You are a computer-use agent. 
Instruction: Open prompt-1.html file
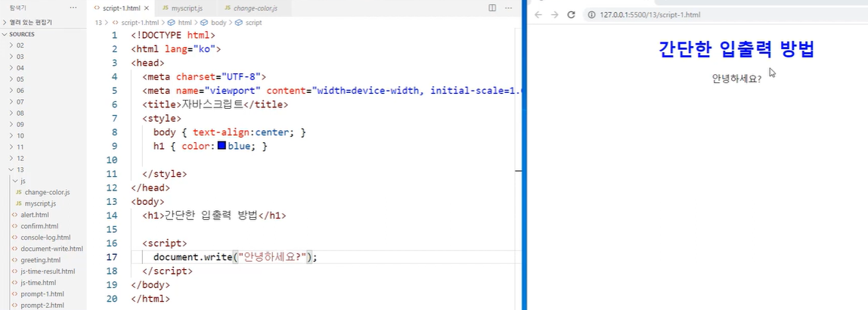click(43, 294)
